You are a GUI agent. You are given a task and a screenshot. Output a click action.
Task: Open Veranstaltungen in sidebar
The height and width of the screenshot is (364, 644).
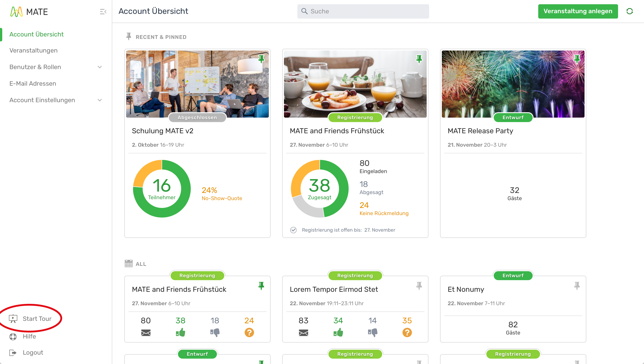(34, 51)
